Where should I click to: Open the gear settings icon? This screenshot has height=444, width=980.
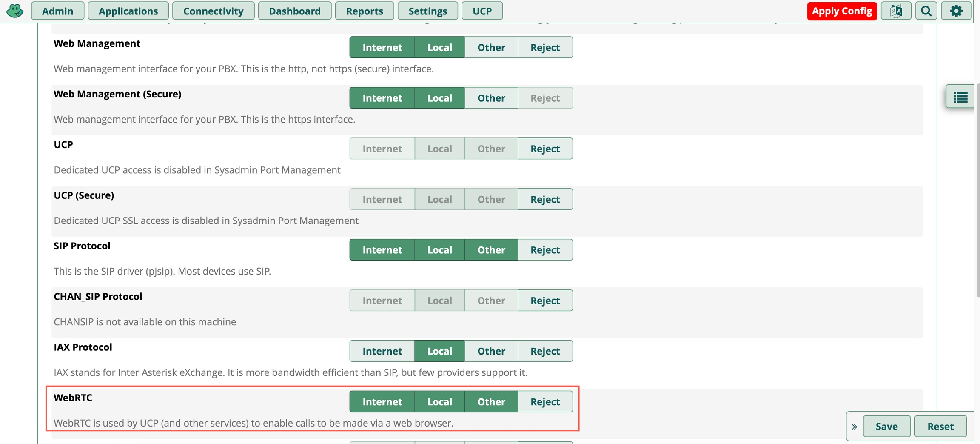pos(956,11)
